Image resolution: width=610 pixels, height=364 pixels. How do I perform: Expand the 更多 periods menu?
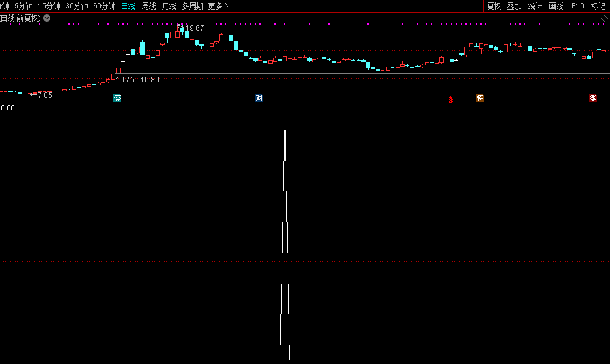click(x=218, y=6)
